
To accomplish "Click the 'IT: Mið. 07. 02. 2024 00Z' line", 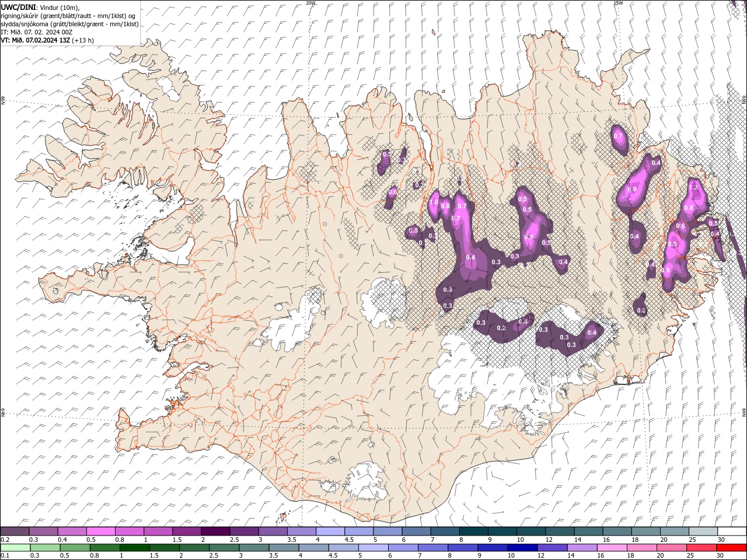I will coord(37,32).
